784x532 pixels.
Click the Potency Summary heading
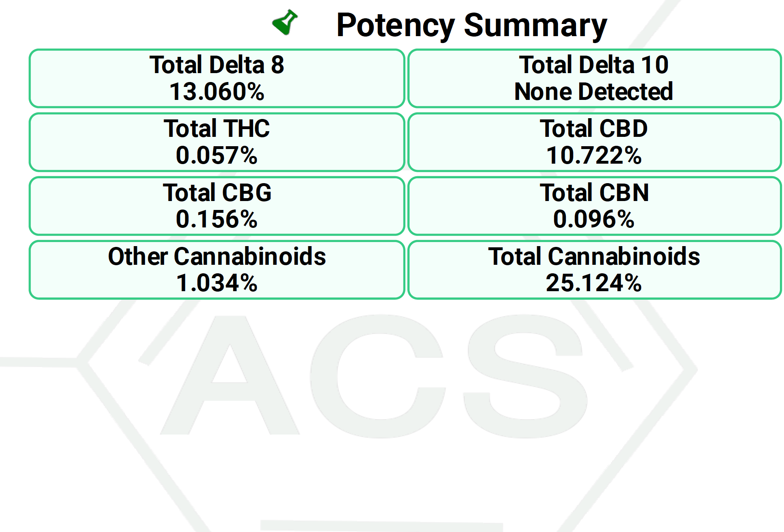tap(472, 25)
